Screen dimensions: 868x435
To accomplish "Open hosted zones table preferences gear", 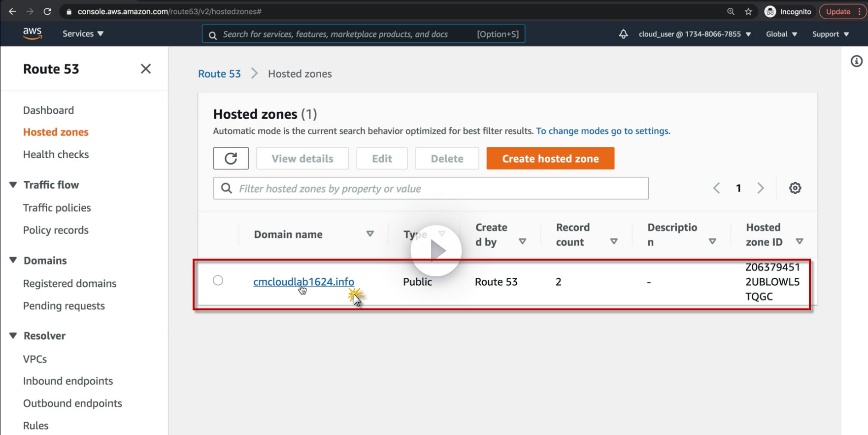I will [x=795, y=188].
